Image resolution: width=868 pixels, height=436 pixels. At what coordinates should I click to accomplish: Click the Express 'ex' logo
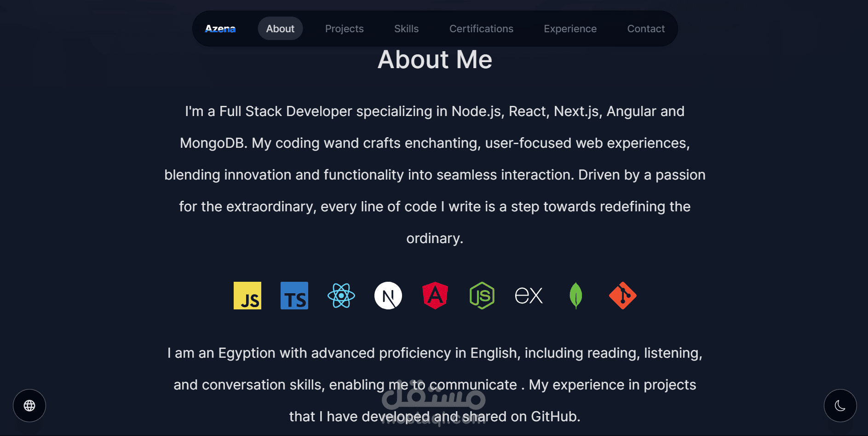pyautogui.click(x=529, y=296)
